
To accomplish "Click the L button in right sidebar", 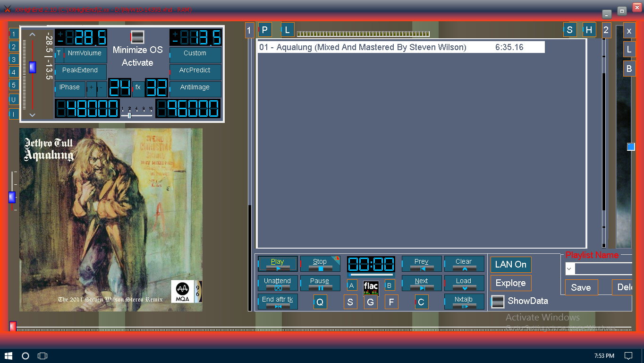I will coord(629,49).
